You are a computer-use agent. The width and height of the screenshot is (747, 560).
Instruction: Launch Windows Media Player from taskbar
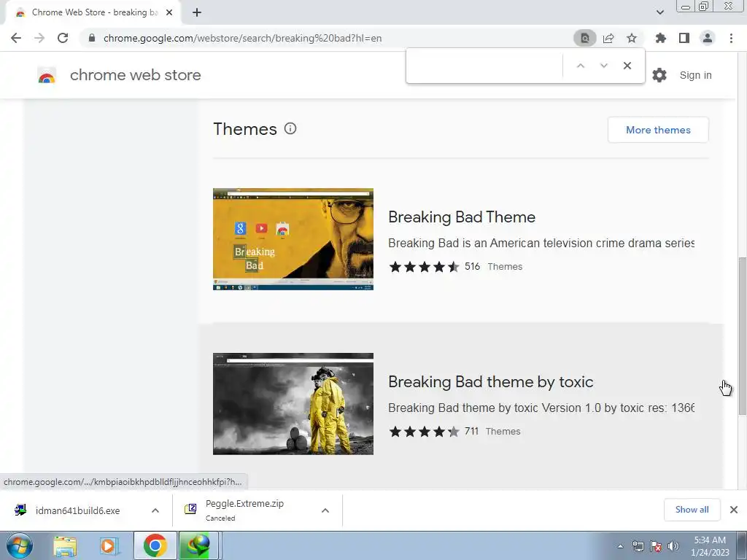[109, 545]
